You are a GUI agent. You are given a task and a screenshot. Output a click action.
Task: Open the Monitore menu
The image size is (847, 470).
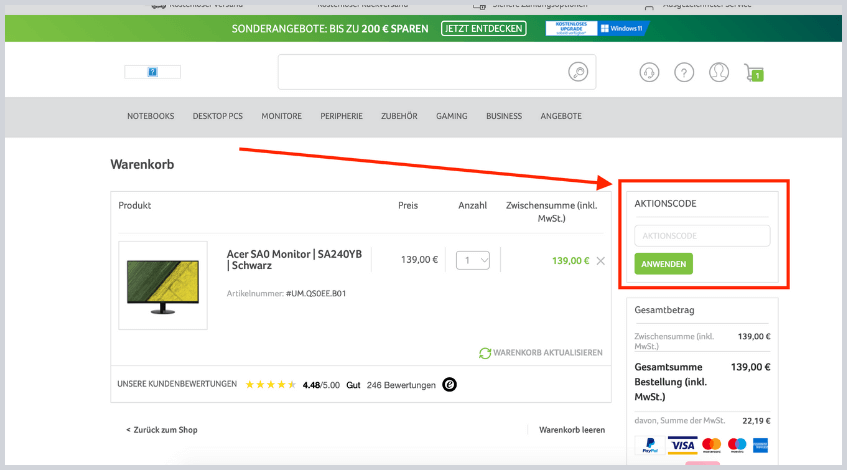point(281,116)
